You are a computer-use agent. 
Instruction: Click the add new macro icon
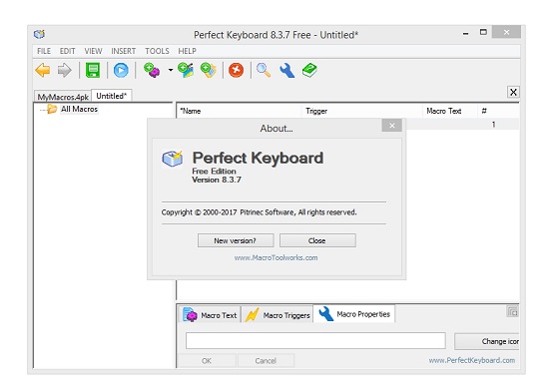point(152,70)
